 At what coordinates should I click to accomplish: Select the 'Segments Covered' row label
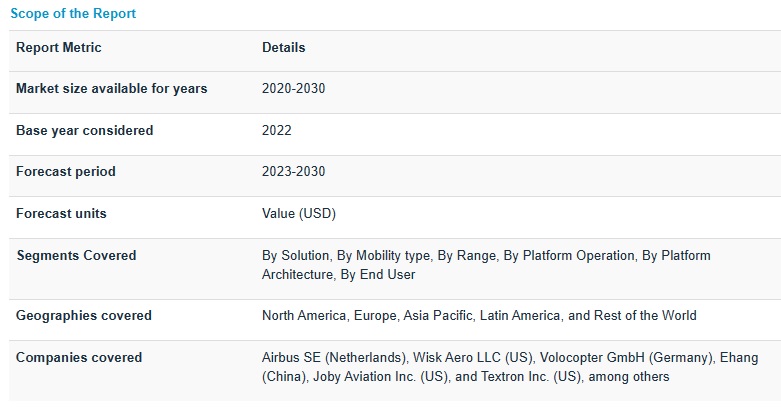coord(76,256)
